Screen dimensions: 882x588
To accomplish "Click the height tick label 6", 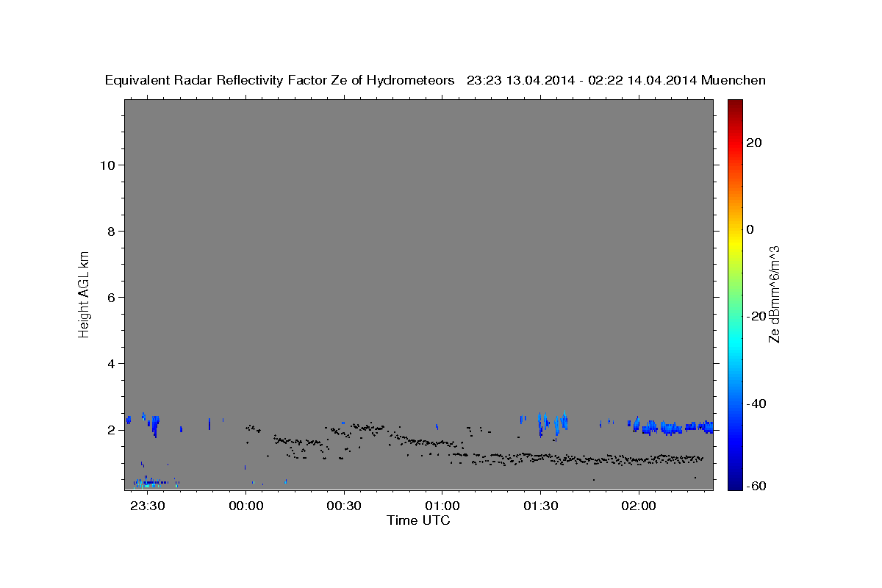I will tap(112, 298).
